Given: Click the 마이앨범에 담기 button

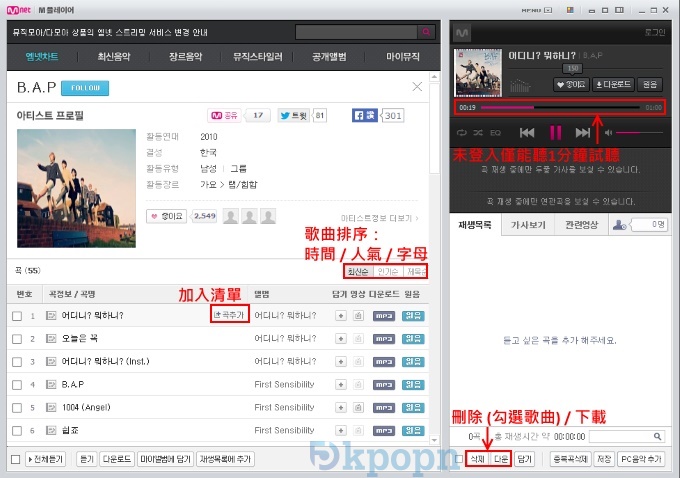Looking at the screenshot, I should pos(165,459).
